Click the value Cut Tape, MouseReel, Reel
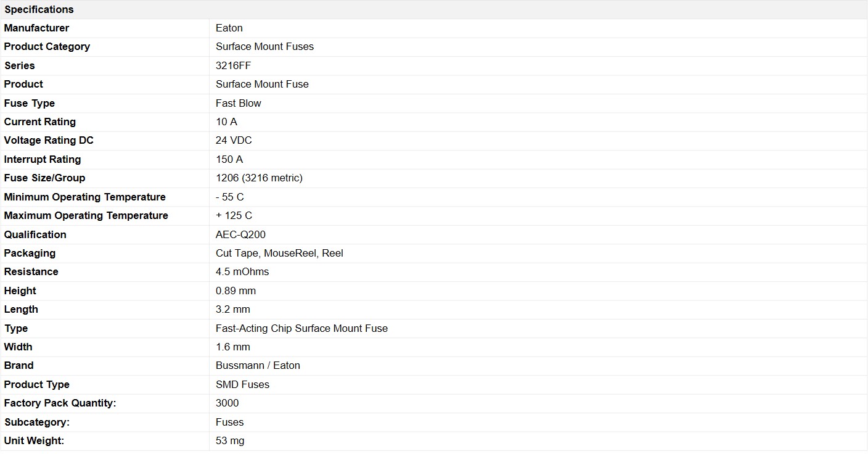The height and width of the screenshot is (454, 868). 279,253
